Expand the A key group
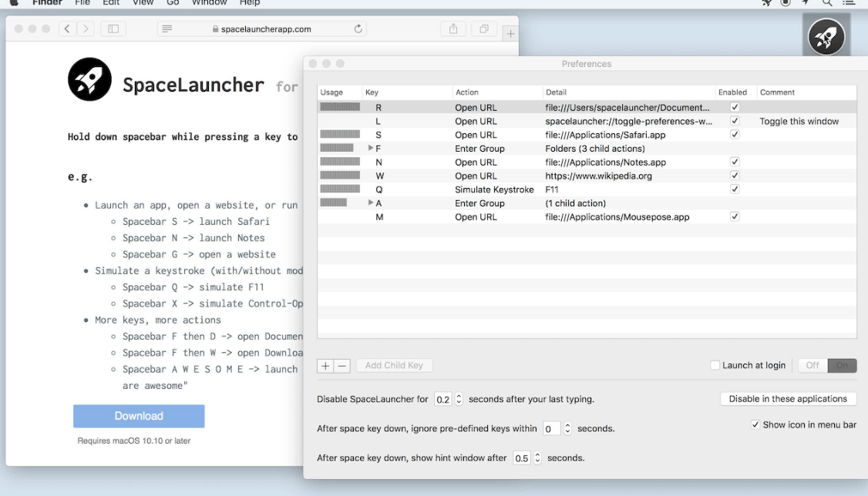This screenshot has height=496, width=868. coord(370,203)
